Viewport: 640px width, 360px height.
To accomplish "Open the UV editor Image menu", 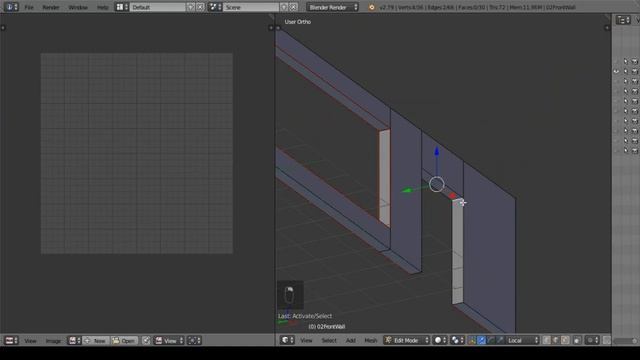I will pyautogui.click(x=53, y=341).
